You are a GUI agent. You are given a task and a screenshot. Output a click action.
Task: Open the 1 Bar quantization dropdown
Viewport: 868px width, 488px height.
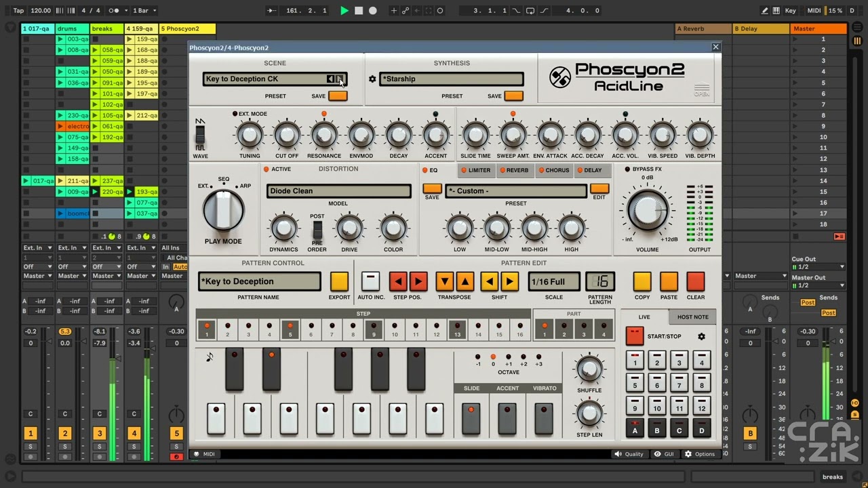tap(144, 10)
